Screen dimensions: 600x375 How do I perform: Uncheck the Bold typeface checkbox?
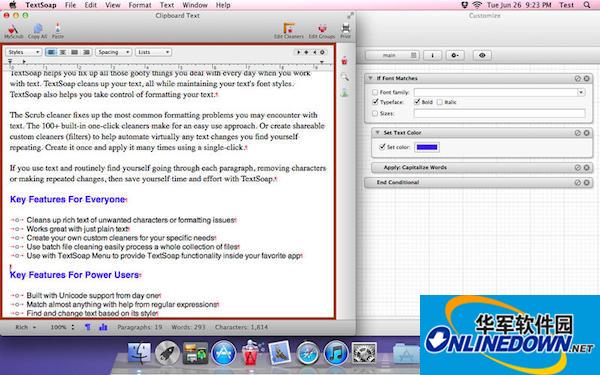417,102
